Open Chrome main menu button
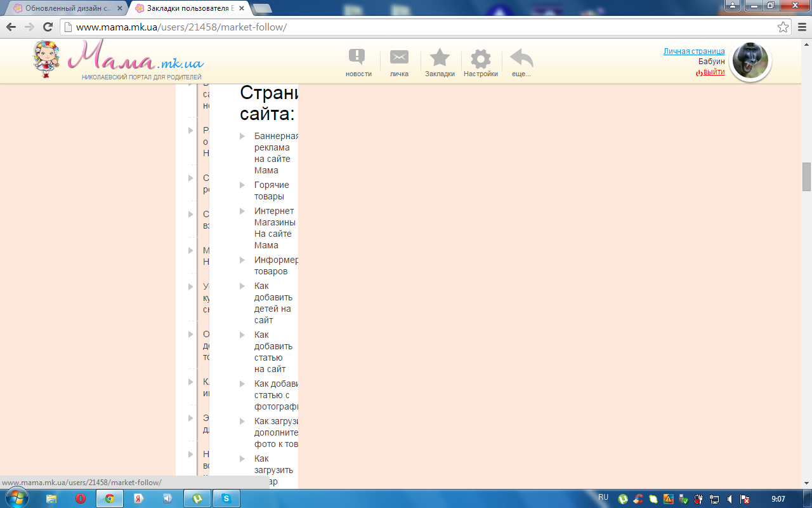 (x=801, y=27)
